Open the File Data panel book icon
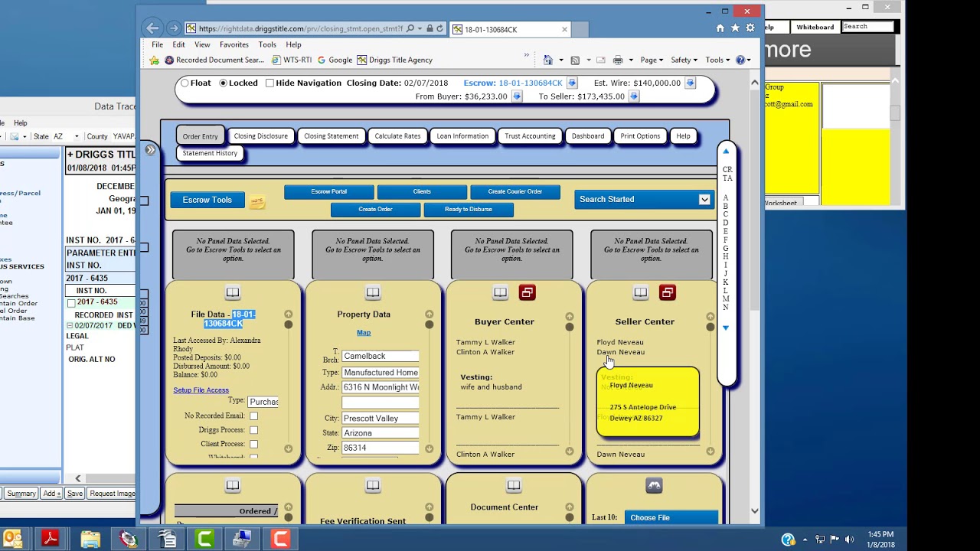The image size is (980, 551). click(x=233, y=293)
